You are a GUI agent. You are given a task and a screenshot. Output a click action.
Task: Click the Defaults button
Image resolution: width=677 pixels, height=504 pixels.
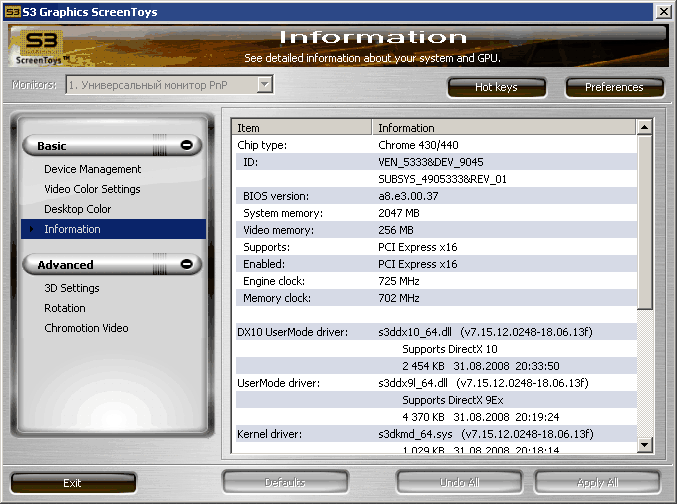click(285, 482)
